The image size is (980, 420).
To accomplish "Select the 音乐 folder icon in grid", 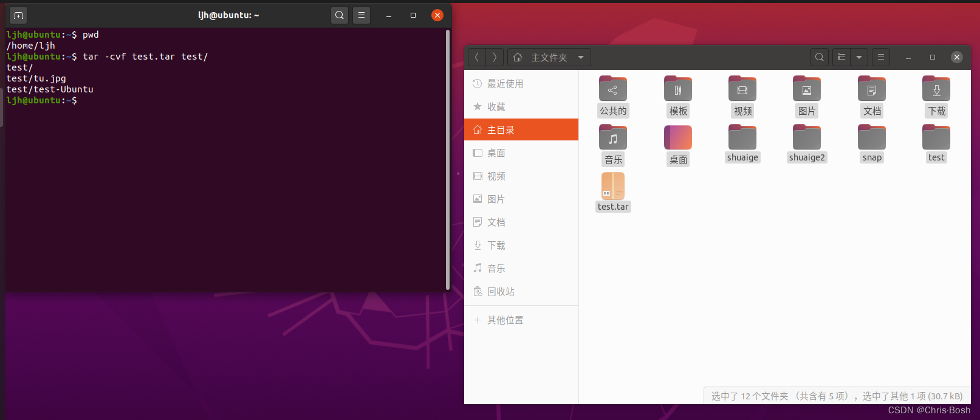I will pos(613,137).
